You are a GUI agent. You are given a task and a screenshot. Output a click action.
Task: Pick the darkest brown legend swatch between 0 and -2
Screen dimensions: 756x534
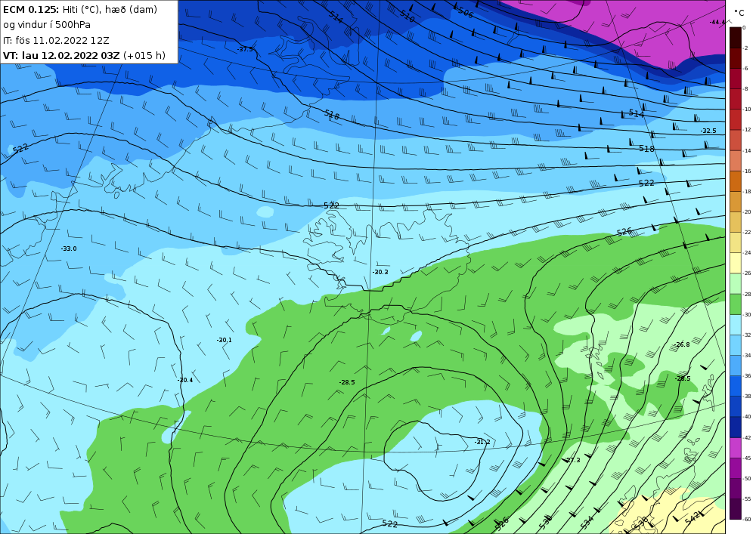pyautogui.click(x=736, y=38)
